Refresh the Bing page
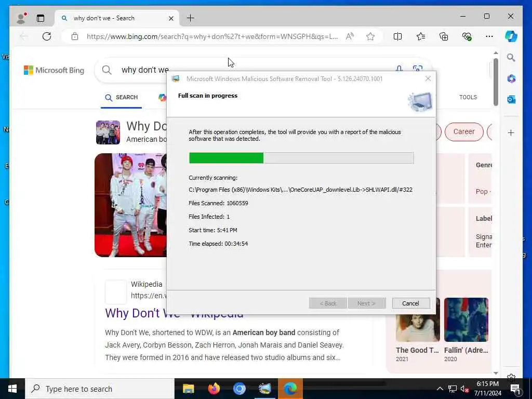The width and height of the screenshot is (532, 399). [x=47, y=36]
